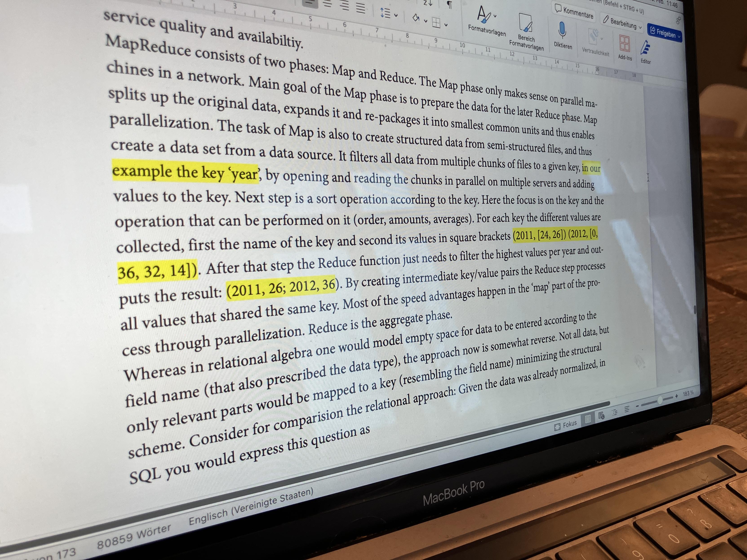The image size is (747, 560).
Task: Expand the borders dropdown arrow
Action: point(446,25)
